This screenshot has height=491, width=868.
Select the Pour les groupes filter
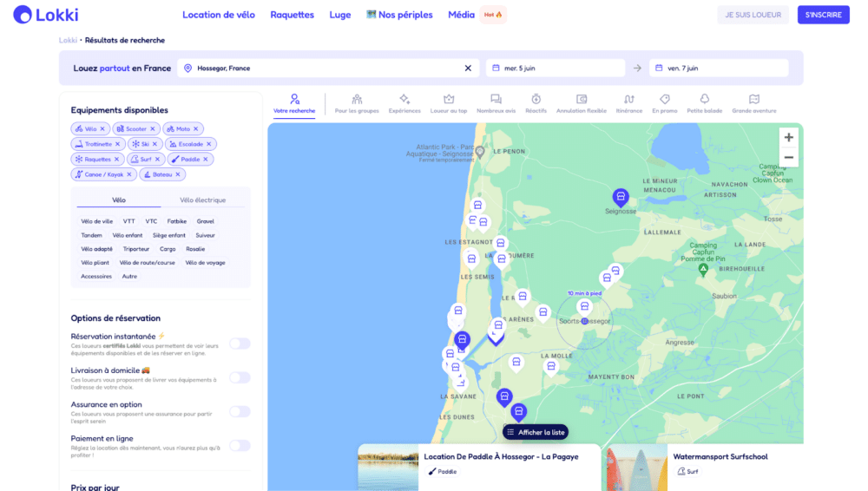[x=357, y=103]
